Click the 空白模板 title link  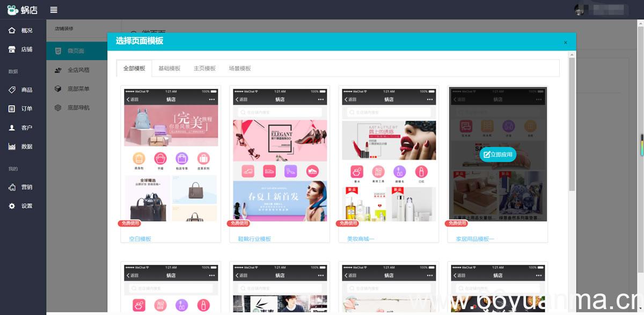click(x=140, y=239)
